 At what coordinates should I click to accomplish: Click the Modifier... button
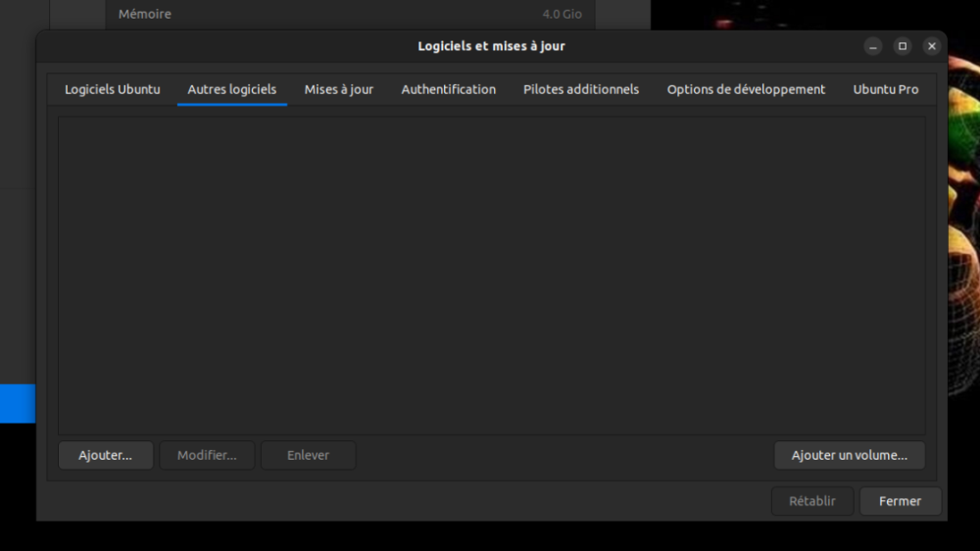click(207, 455)
